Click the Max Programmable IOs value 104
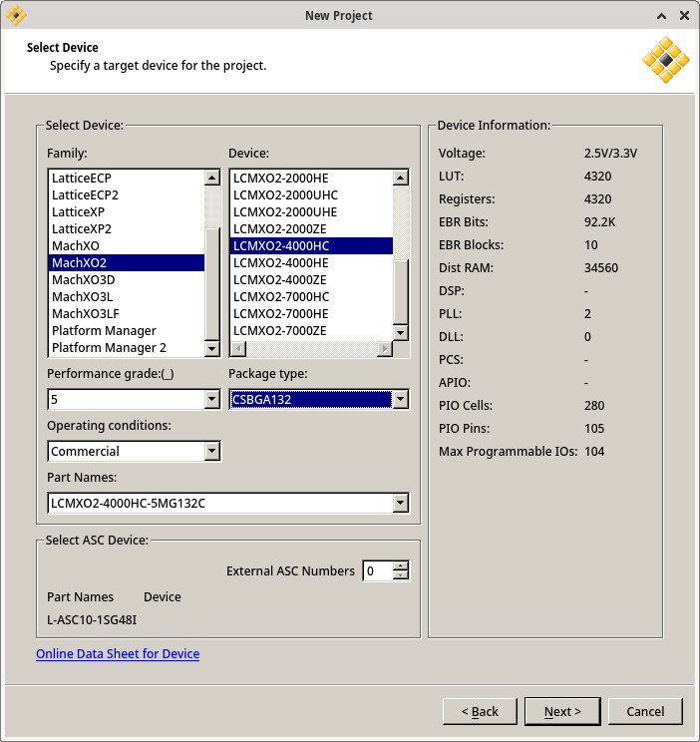Image resolution: width=700 pixels, height=742 pixels. (594, 452)
